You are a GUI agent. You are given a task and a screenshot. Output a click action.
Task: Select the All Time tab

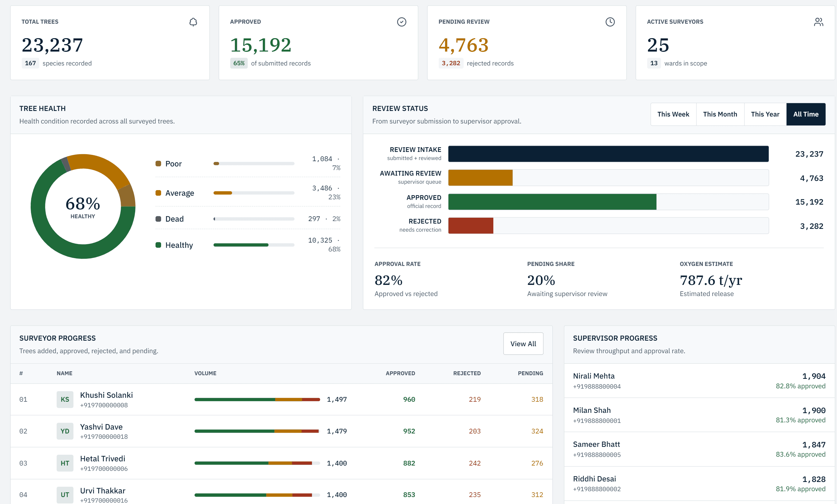click(x=806, y=114)
